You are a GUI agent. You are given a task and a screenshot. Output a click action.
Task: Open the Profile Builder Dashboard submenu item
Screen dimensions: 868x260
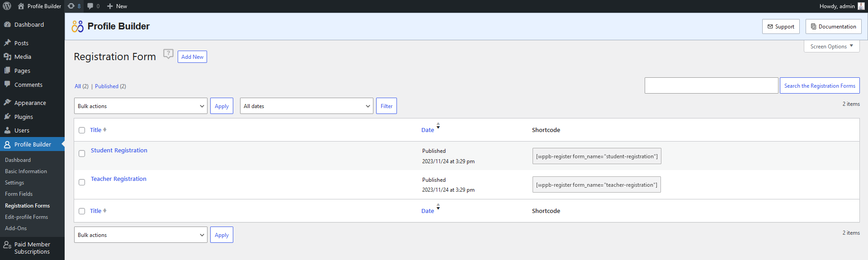(x=18, y=160)
